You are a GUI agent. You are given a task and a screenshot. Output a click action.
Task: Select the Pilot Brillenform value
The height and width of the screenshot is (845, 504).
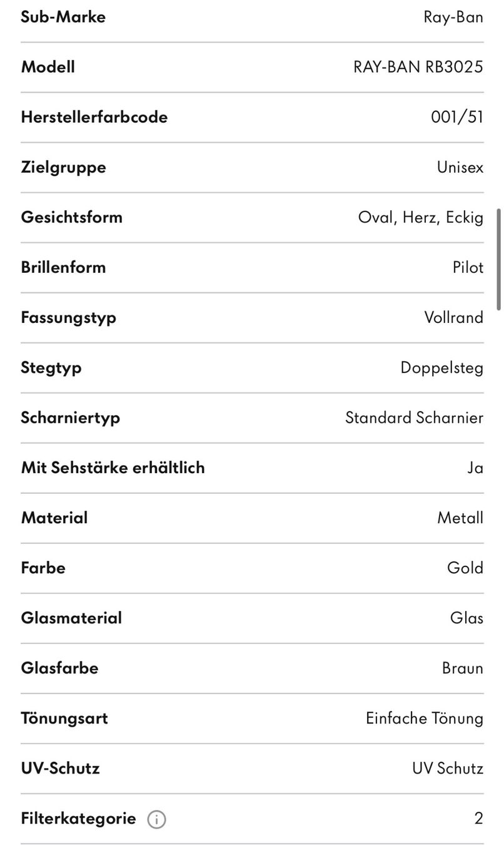pyautogui.click(x=468, y=267)
